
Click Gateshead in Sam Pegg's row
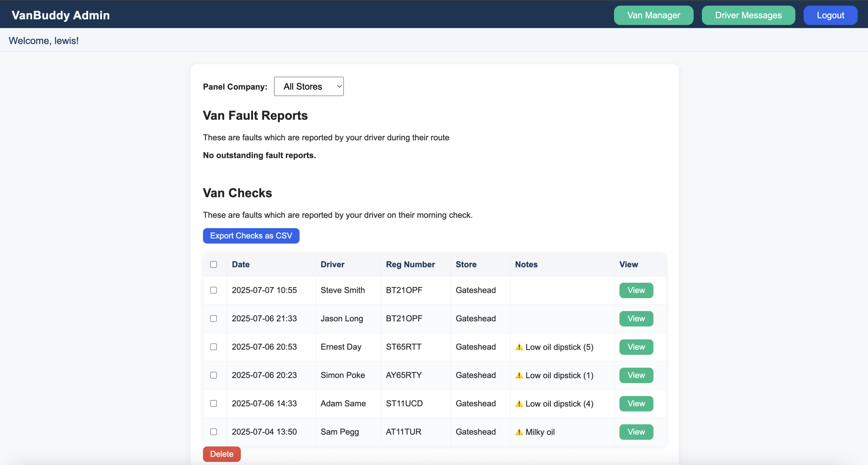pyautogui.click(x=475, y=432)
